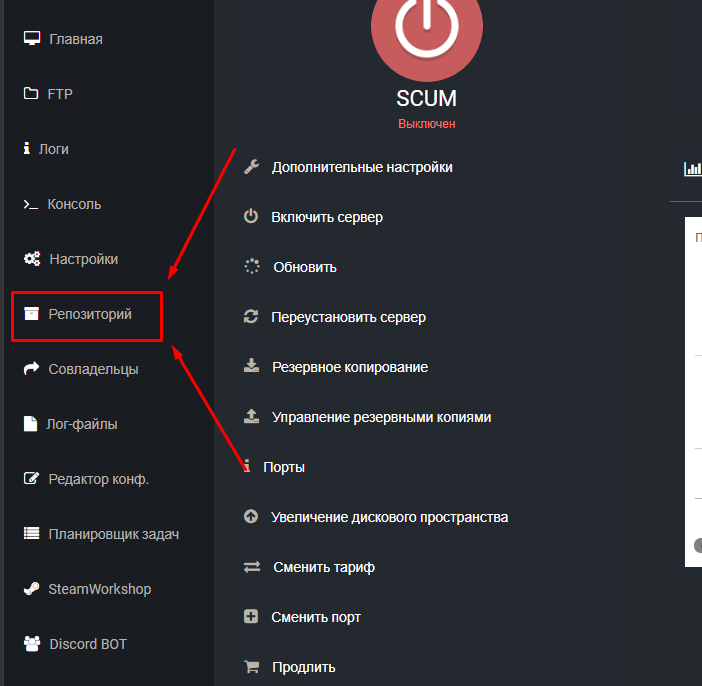Click the statistics bar chart icon
Screen dimensions: 702x686
click(693, 169)
